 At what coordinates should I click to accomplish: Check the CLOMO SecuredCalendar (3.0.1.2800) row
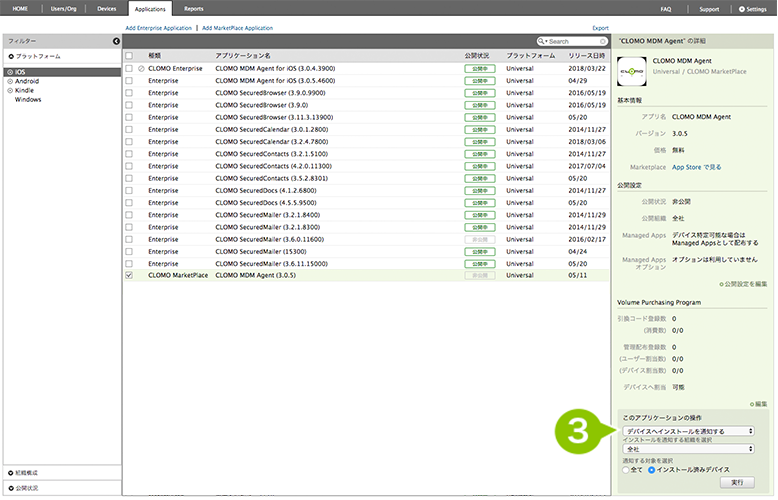pos(129,129)
